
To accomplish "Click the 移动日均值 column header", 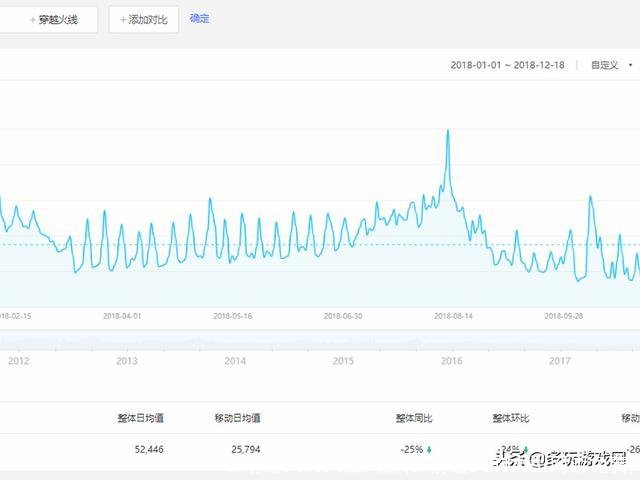I will [x=236, y=418].
